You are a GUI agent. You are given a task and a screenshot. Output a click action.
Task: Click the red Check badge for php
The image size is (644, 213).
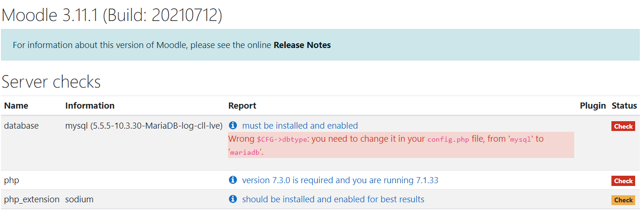[623, 181]
